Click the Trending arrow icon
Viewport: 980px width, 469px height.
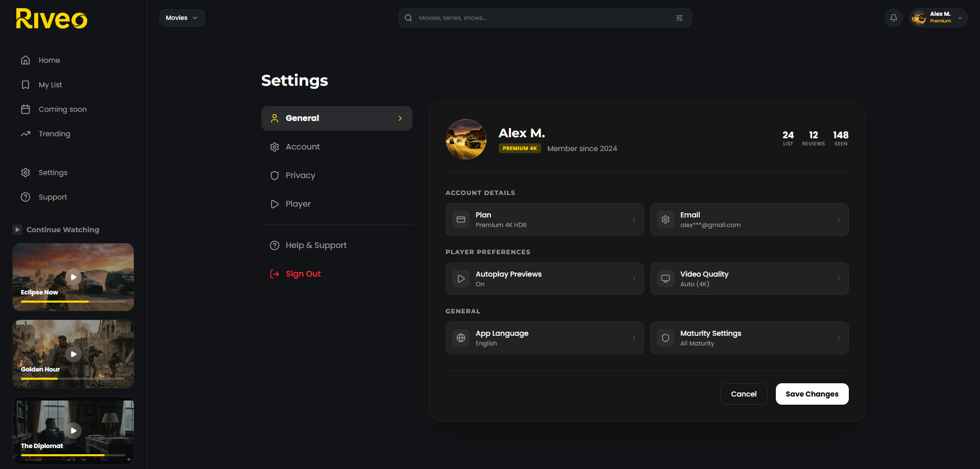pos(26,134)
